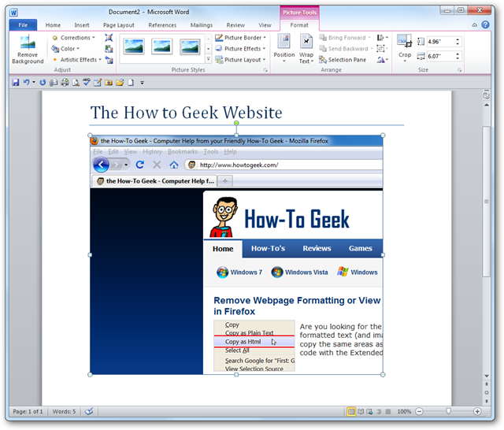504x430 pixels.
Task: Open the Artistic Effects dropdown
Action: tap(77, 60)
